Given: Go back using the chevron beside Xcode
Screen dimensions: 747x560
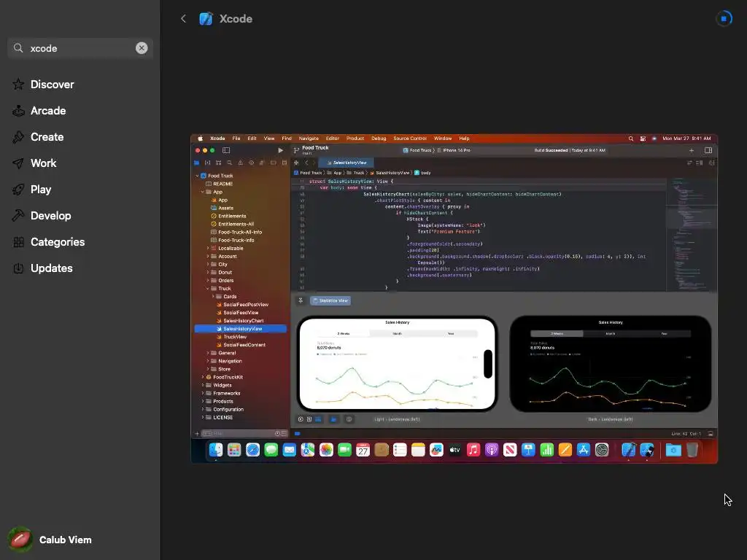Looking at the screenshot, I should coord(183,18).
